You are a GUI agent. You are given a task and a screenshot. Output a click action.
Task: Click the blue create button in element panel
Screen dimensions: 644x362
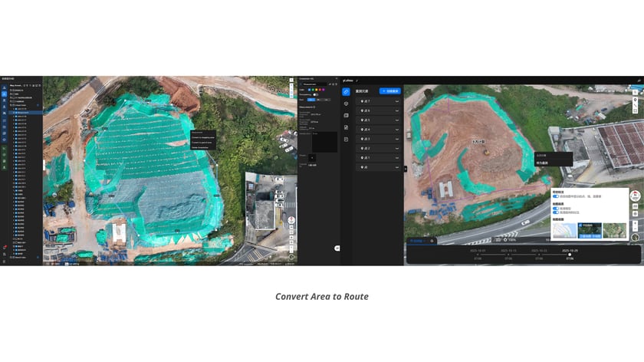(x=389, y=91)
